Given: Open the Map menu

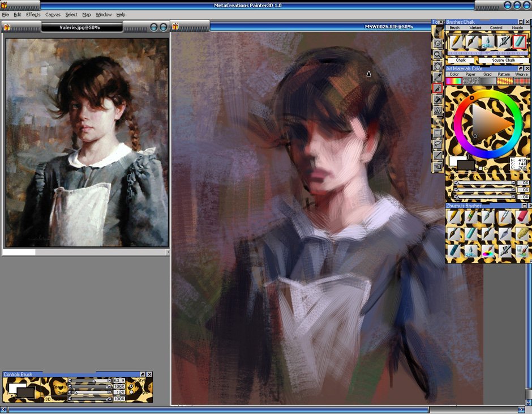Looking at the screenshot, I should [87, 15].
